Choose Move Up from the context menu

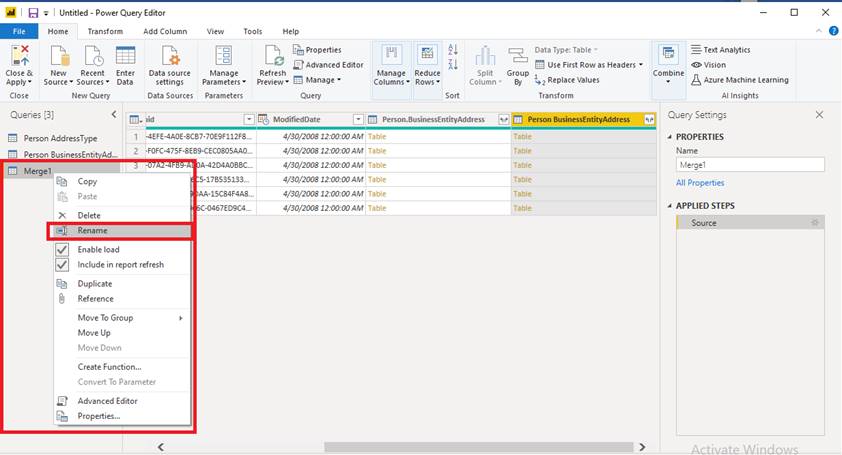coord(122,333)
